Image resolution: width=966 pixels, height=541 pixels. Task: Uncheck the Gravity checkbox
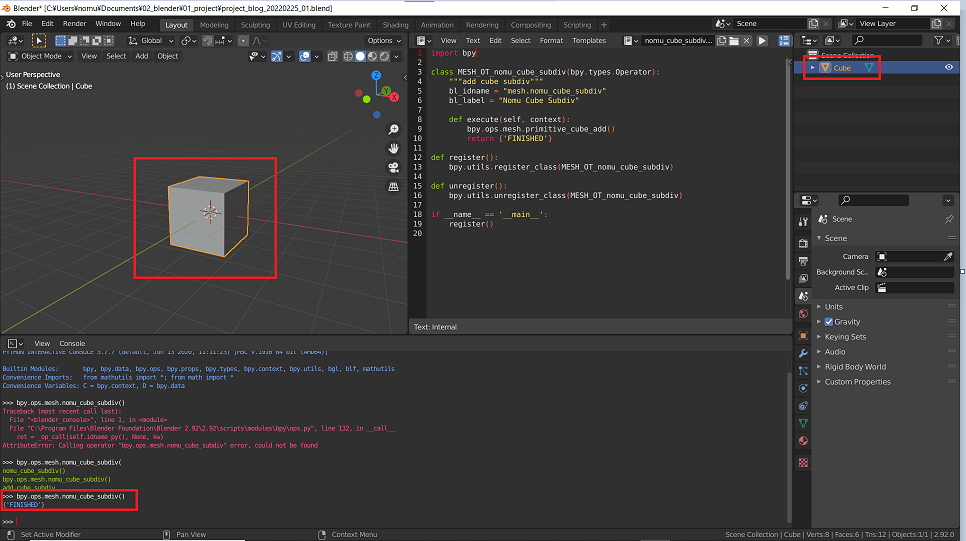(828, 322)
